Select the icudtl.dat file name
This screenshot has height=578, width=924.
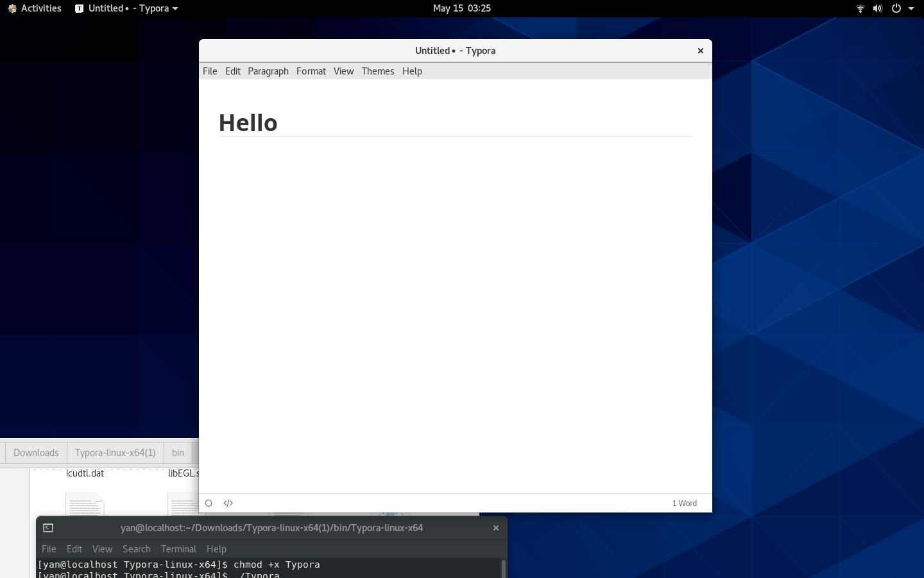[85, 473]
